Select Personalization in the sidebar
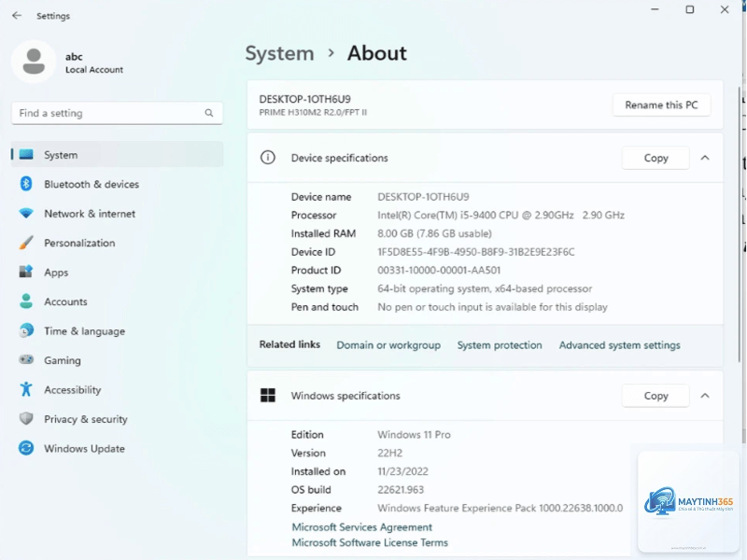747x560 pixels. pyautogui.click(x=118, y=243)
